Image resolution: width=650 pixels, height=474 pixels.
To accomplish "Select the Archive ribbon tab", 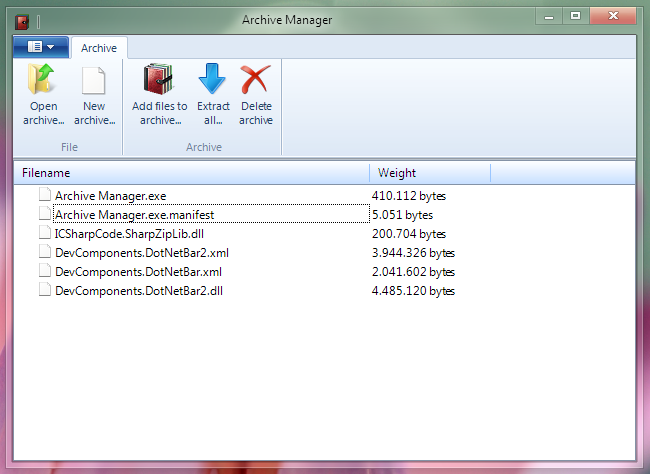I will click(99, 48).
